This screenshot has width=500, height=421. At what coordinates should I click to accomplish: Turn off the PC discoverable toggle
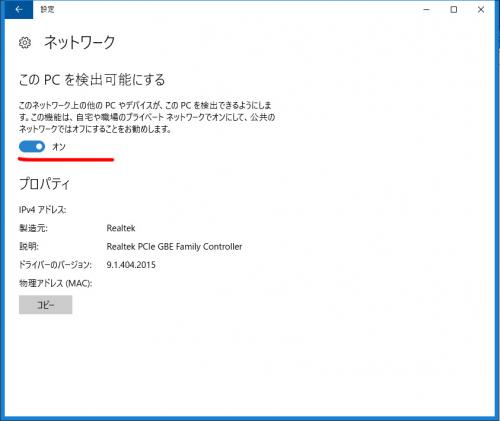[32, 146]
